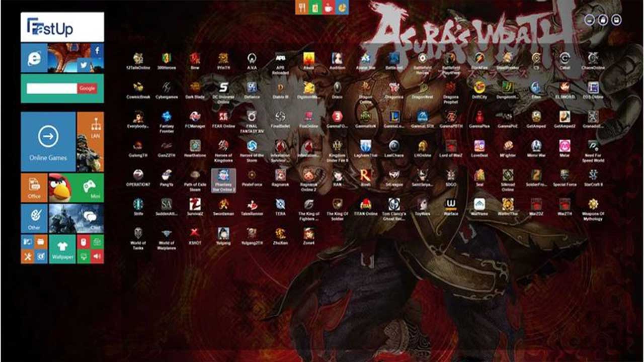
Task: Click the Diablo III game icon
Action: point(280,88)
